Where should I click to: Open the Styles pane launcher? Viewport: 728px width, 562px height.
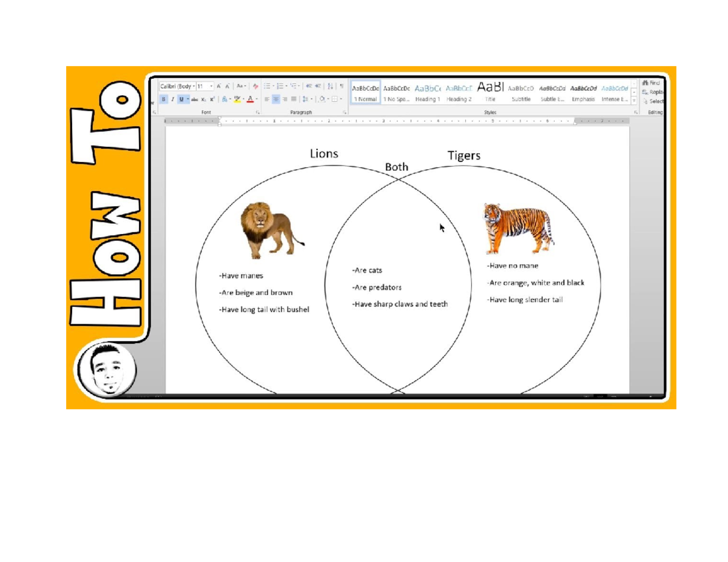[x=636, y=112]
